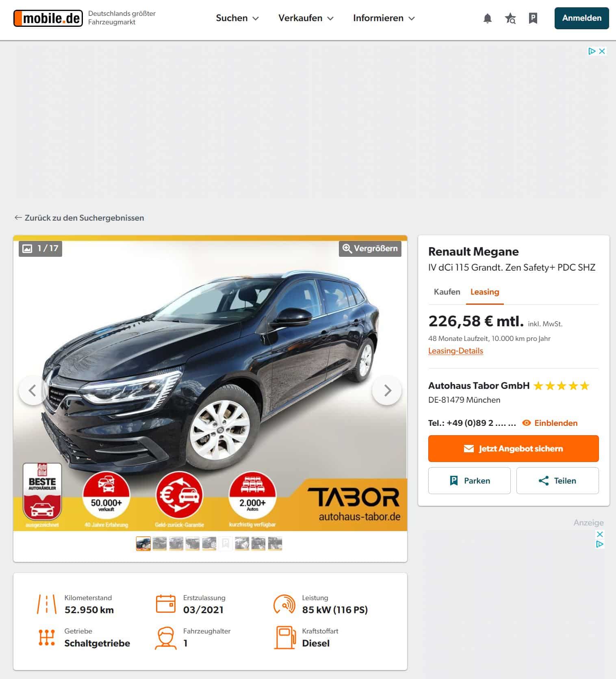
Task: Click the five-star dealer rating
Action: 561,386
